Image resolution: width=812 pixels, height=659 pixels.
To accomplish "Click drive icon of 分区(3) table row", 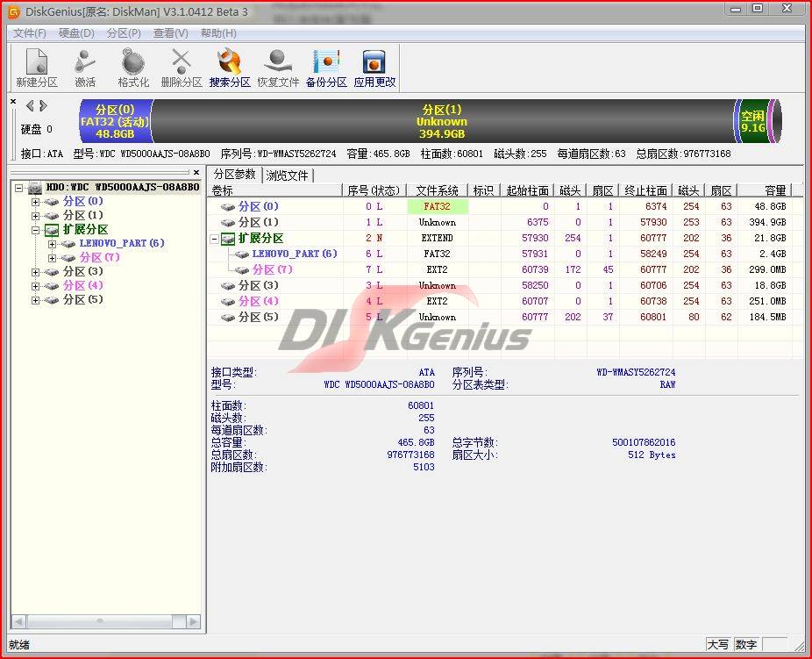I will click(x=228, y=286).
